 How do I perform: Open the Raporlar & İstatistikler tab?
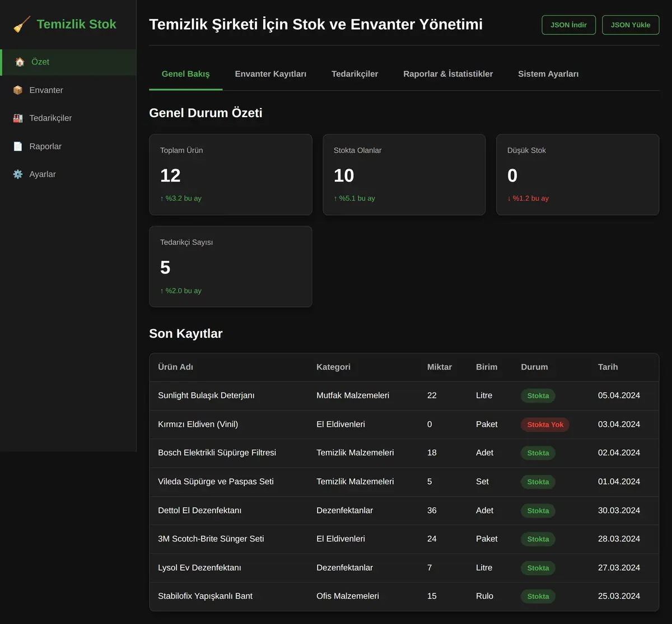coord(448,74)
